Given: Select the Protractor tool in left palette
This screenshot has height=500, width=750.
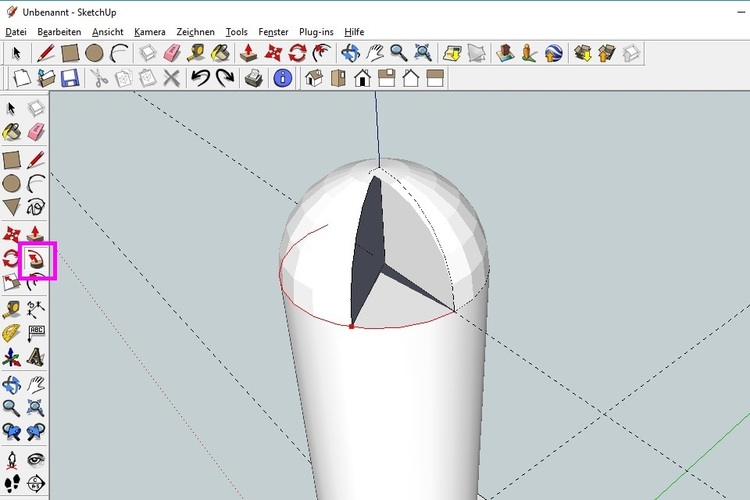Looking at the screenshot, I should (x=11, y=333).
